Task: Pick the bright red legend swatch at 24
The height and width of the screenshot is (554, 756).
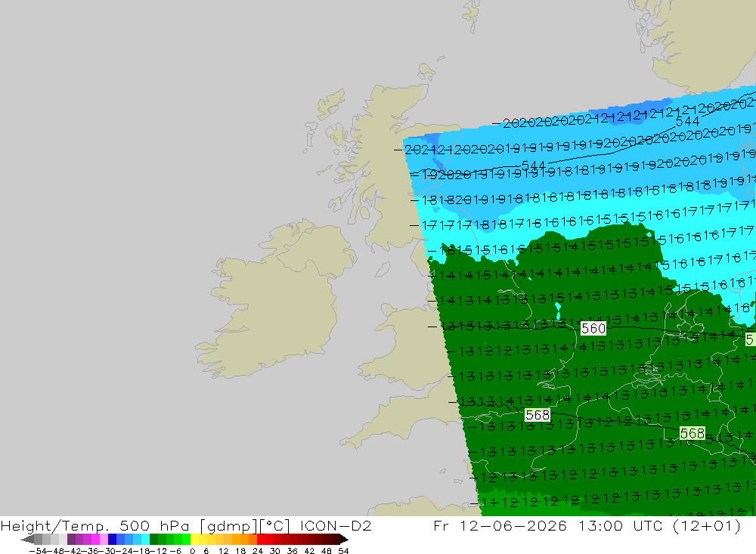Action: pos(261,540)
